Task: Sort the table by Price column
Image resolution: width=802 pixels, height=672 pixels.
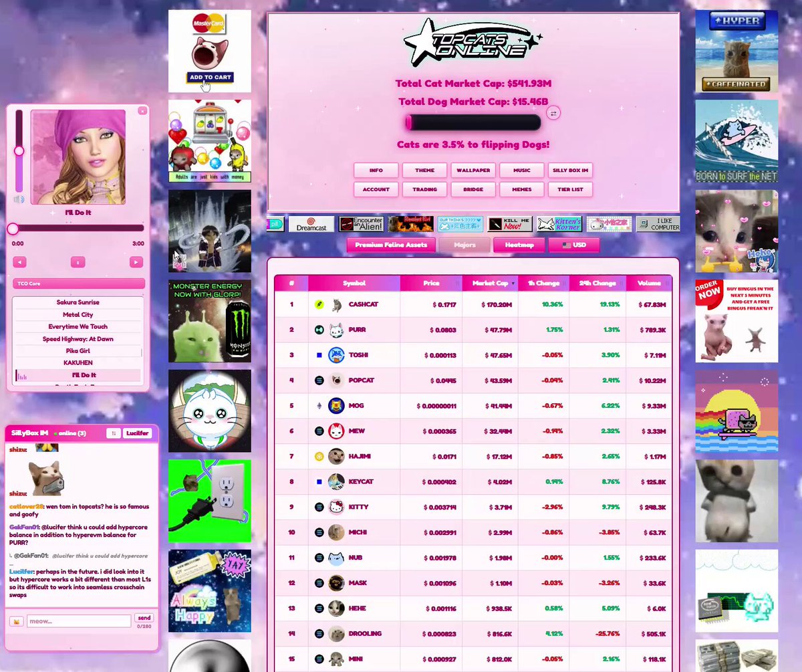Action: (432, 284)
